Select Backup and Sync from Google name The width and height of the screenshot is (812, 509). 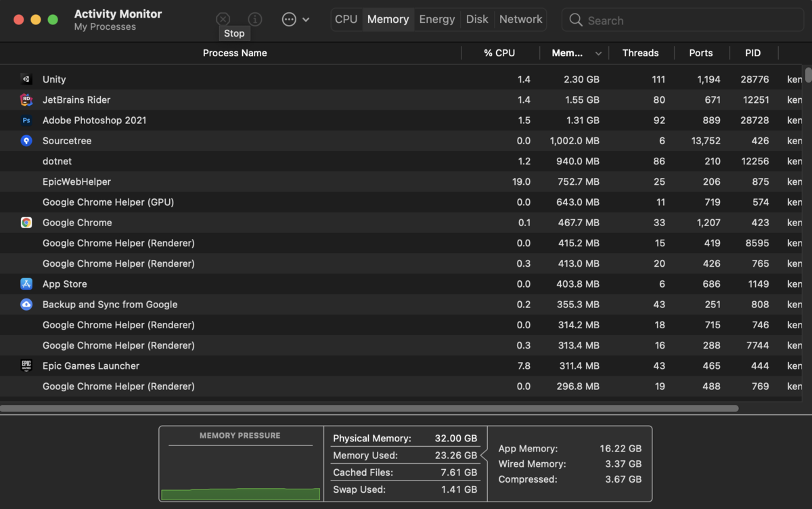110,305
